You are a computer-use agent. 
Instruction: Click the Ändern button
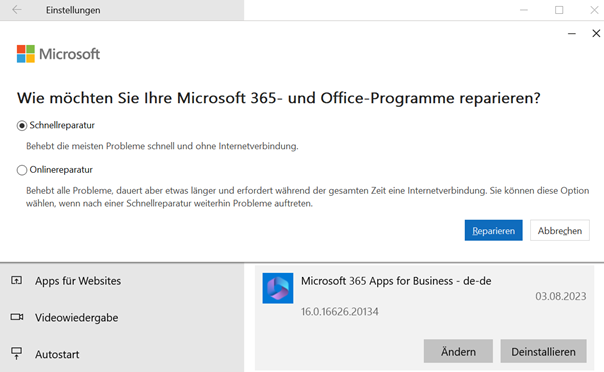pyautogui.click(x=458, y=351)
